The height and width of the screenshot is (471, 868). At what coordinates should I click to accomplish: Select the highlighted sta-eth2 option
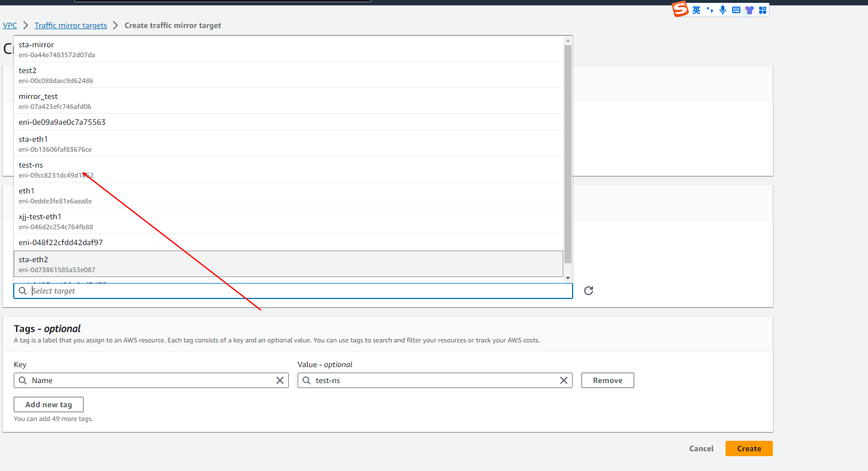[288, 264]
